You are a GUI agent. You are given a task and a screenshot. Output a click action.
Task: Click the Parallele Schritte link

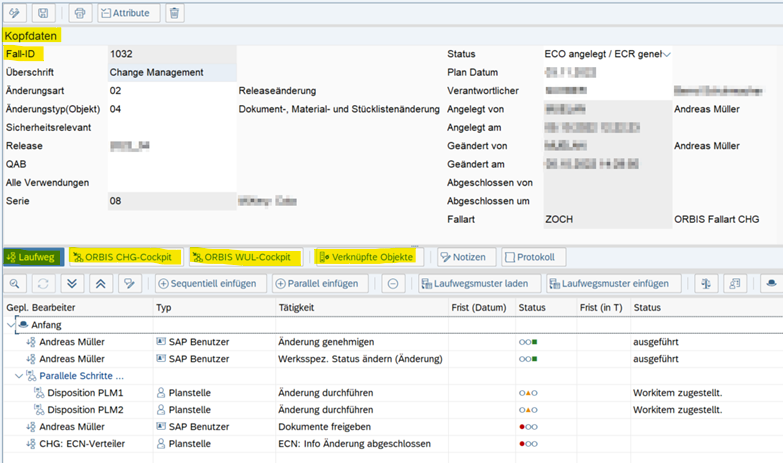pyautogui.click(x=81, y=376)
